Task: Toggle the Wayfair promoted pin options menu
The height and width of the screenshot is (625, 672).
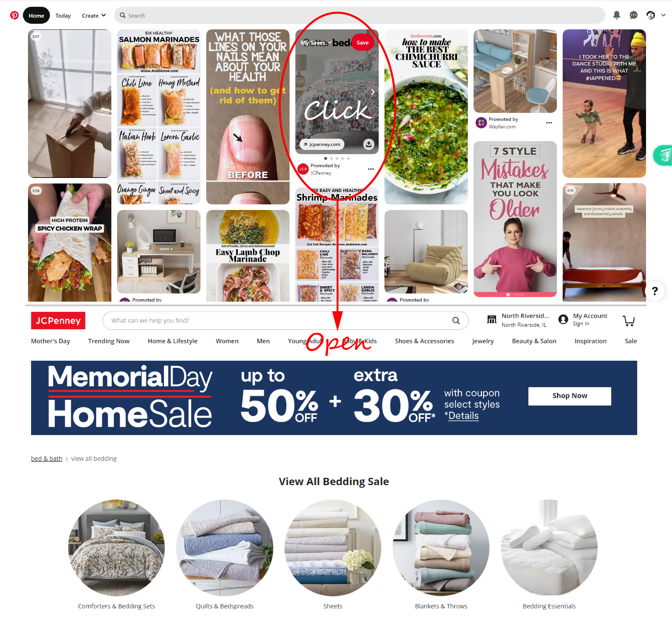Action: [549, 122]
